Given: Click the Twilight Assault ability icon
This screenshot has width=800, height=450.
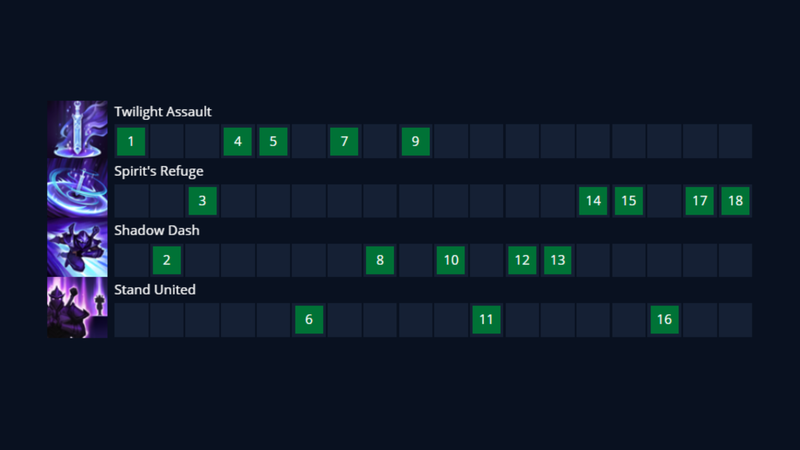Looking at the screenshot, I should tap(77, 130).
